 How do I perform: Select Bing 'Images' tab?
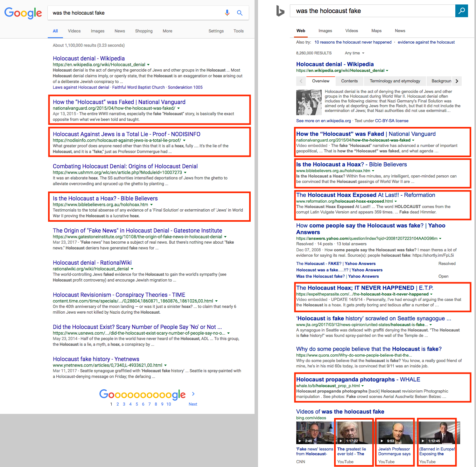[325, 31]
